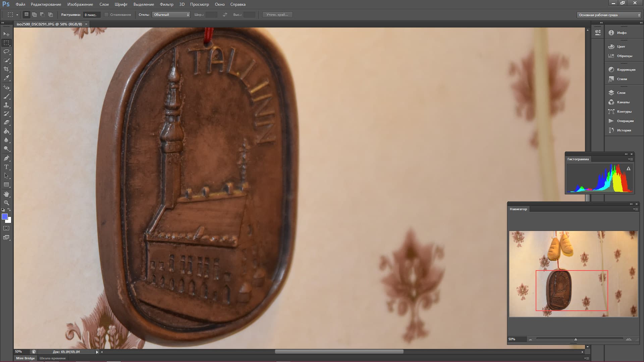Open the Стиль dropdown
This screenshot has width=644, height=362.
[171, 15]
